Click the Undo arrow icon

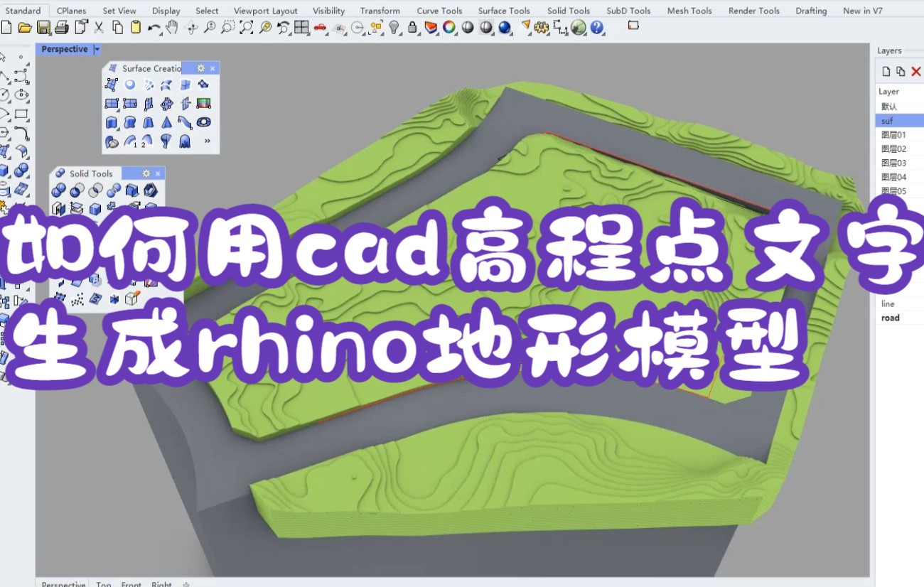click(154, 28)
